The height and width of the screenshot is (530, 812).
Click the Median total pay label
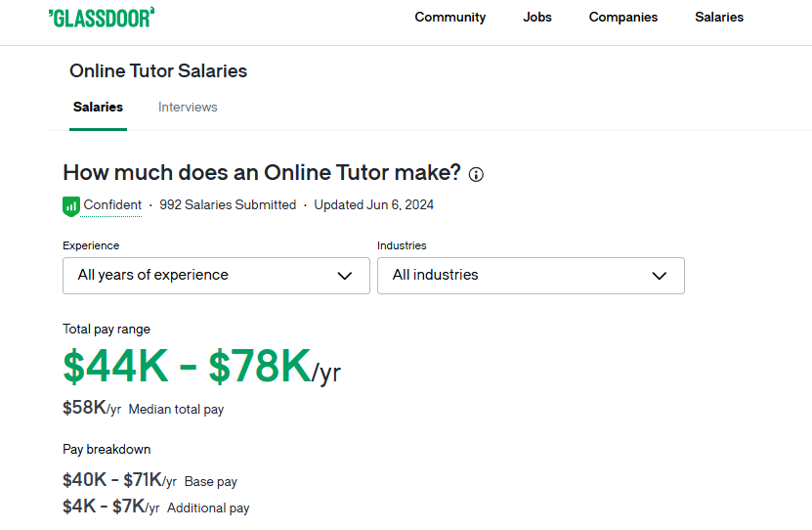[x=176, y=410]
